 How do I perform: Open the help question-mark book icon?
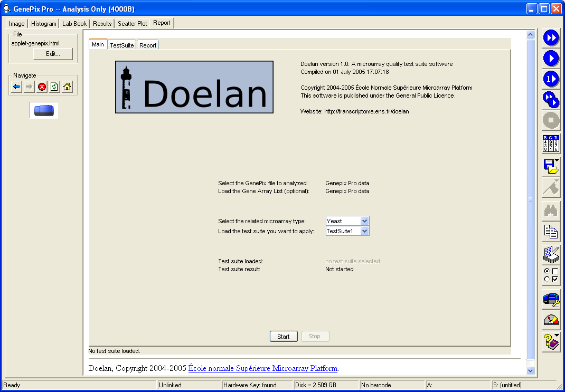[551, 341]
